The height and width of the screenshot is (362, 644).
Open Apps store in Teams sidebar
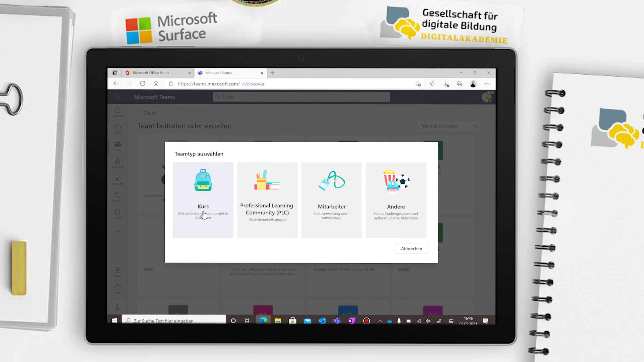118,272
